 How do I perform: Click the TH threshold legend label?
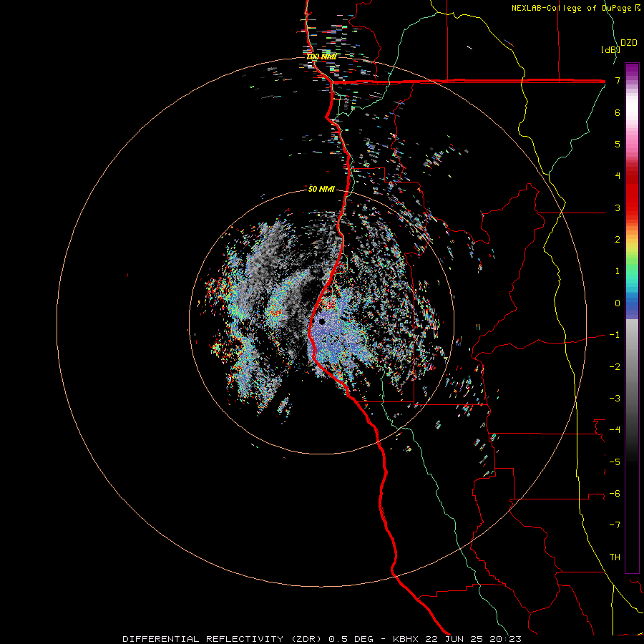(x=615, y=557)
